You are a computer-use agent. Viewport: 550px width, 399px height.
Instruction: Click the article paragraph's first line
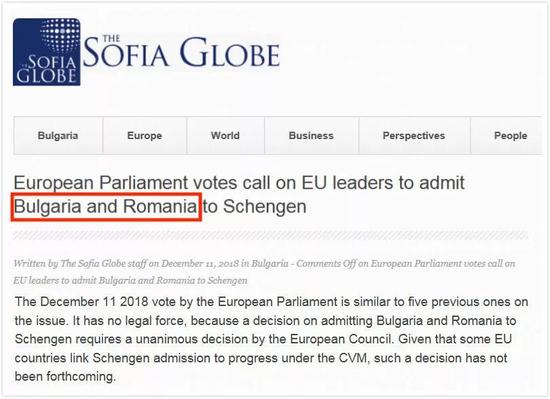[x=271, y=302]
